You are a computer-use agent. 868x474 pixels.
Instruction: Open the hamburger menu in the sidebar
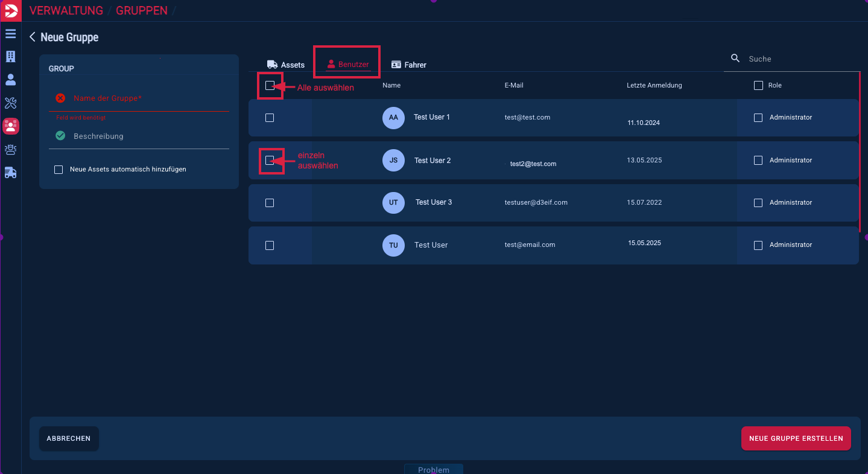click(x=10, y=34)
